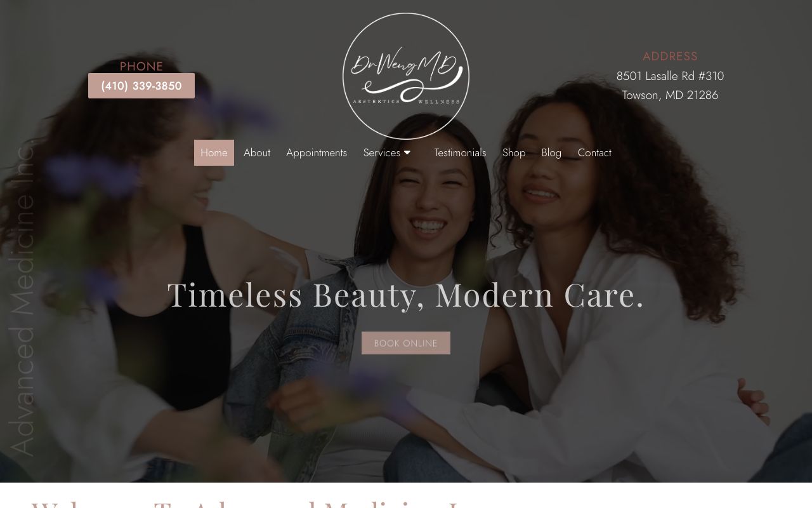Go to the Home page tab
The width and height of the screenshot is (812, 508).
pyautogui.click(x=214, y=152)
